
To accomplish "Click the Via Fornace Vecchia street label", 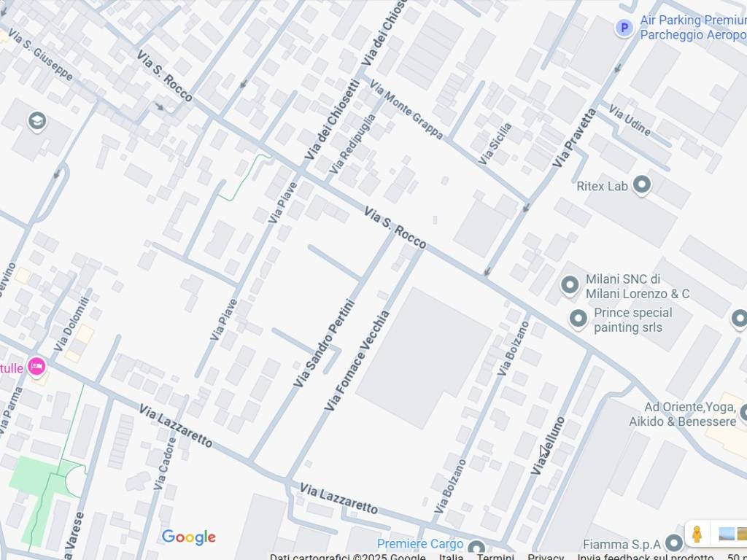I will click(x=357, y=360).
